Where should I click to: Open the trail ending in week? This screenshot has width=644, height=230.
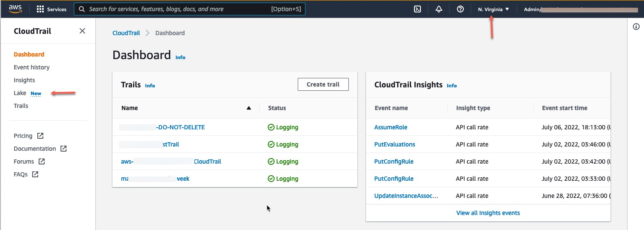tap(155, 179)
